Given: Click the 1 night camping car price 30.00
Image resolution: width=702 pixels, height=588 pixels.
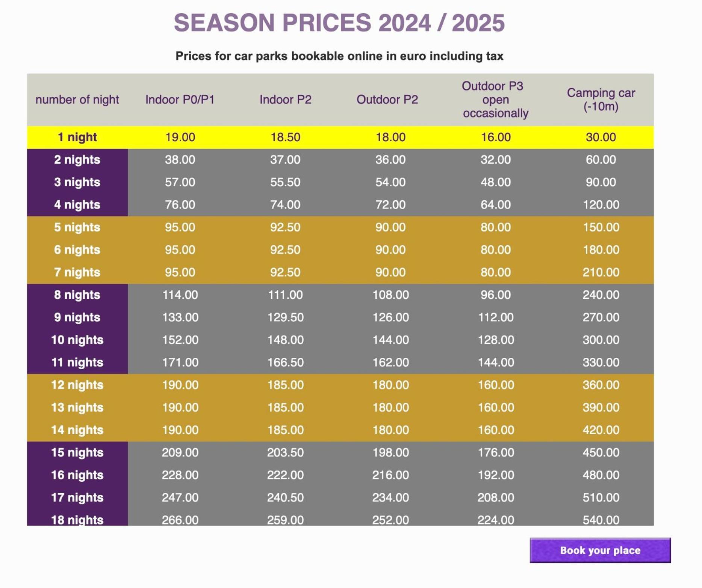Looking at the screenshot, I should coord(601,137).
